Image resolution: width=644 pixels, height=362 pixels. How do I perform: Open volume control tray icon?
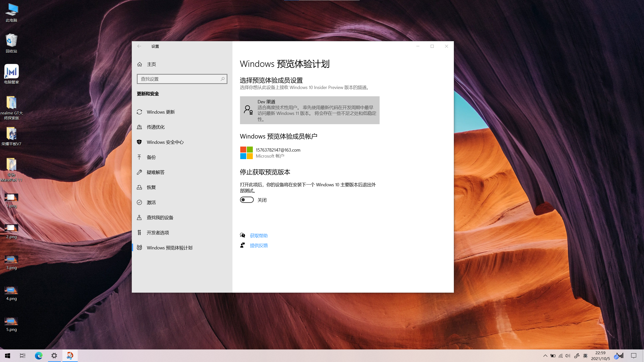coord(568,356)
